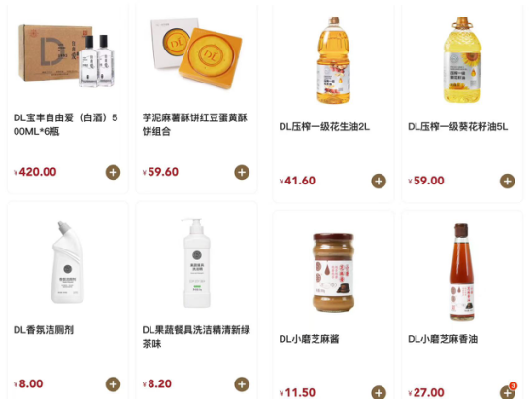This screenshot has width=532, height=399.
Task: Add DL宝丰自由爱 白酒 to cart
Action: tap(113, 173)
